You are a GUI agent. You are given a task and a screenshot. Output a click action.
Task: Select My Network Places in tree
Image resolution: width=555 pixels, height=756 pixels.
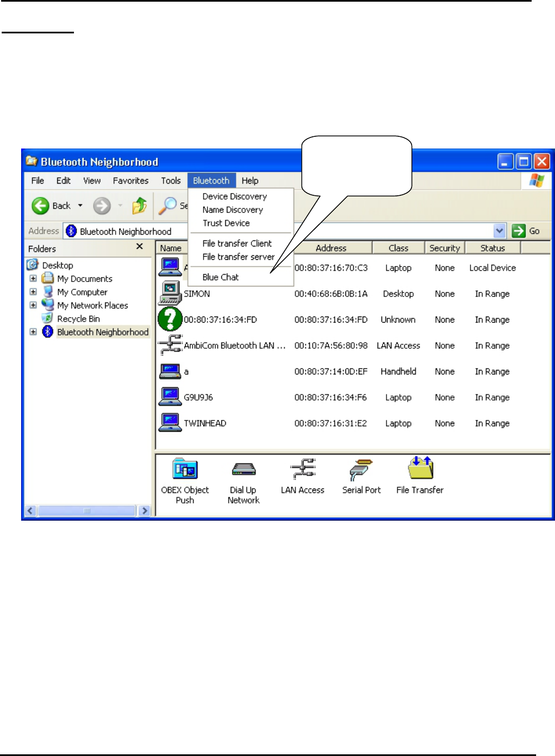coord(92,305)
